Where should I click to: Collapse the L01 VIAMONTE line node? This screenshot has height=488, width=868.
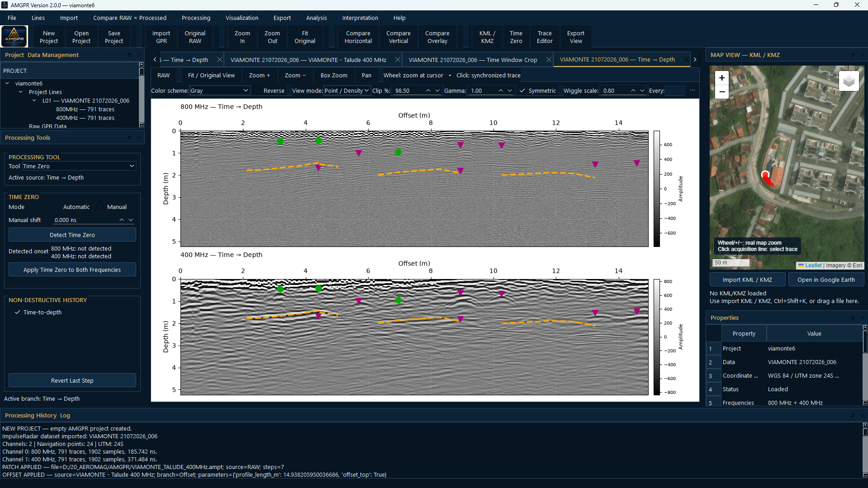[x=34, y=100]
